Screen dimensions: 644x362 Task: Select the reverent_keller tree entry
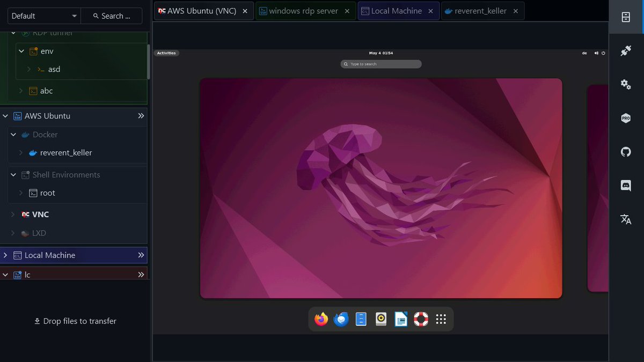(66, 153)
